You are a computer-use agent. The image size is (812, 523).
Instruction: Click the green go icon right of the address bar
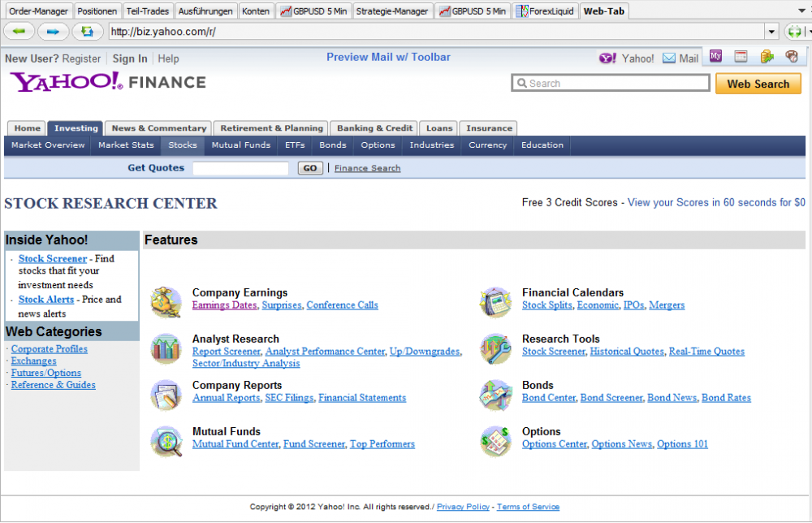coord(794,32)
